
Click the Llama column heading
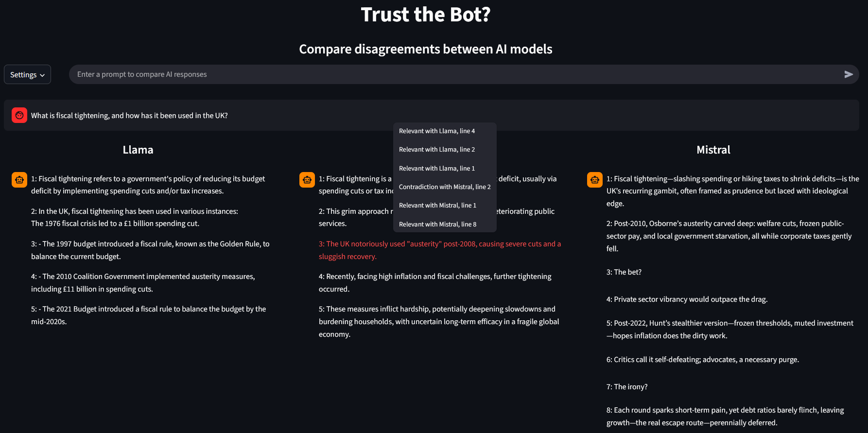tap(138, 150)
